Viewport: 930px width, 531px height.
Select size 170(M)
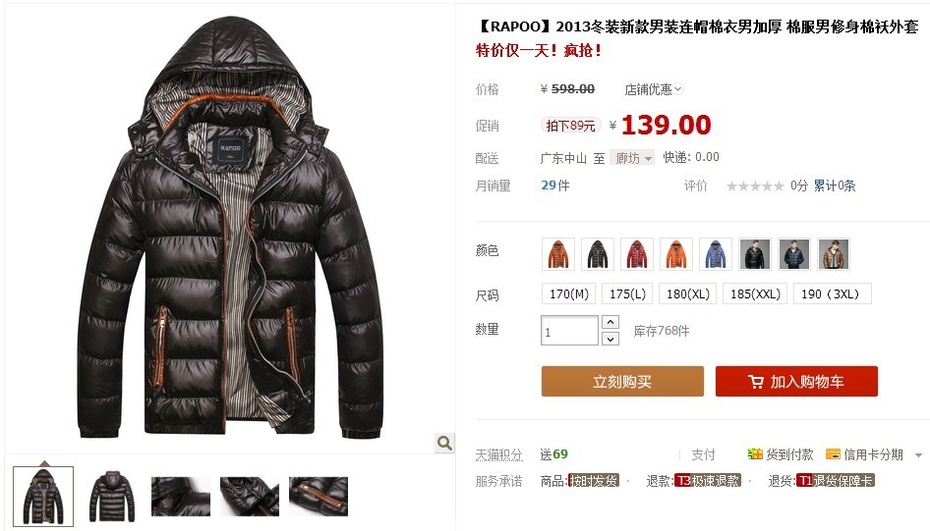pyautogui.click(x=569, y=294)
